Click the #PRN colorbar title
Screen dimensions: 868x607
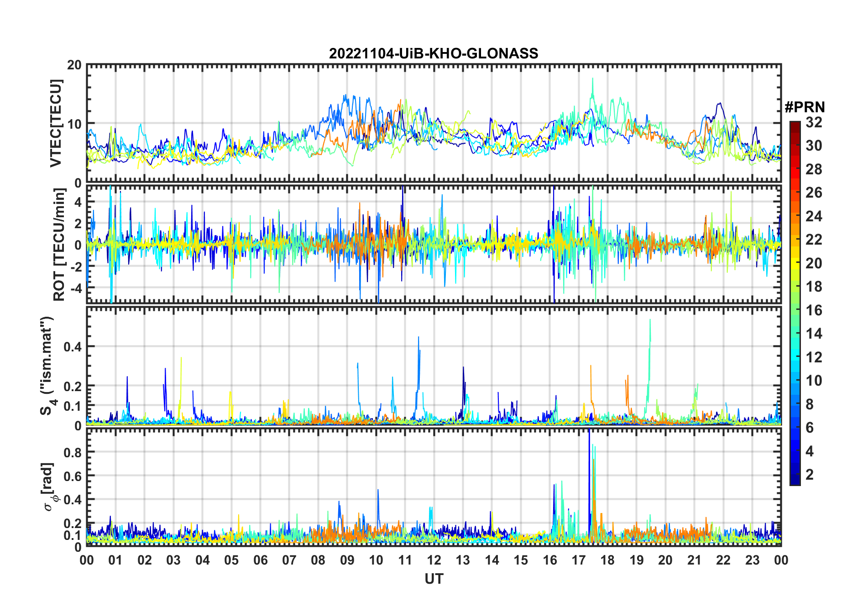click(x=805, y=107)
